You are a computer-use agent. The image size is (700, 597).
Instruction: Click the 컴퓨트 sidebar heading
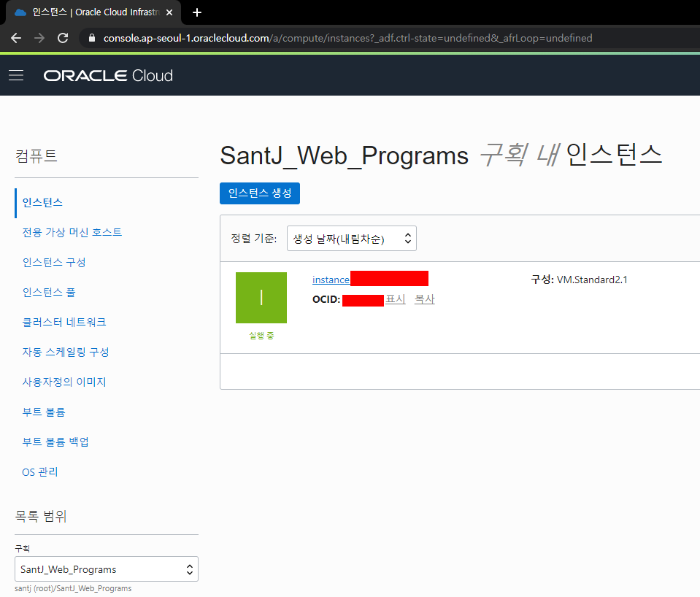pyautogui.click(x=36, y=156)
